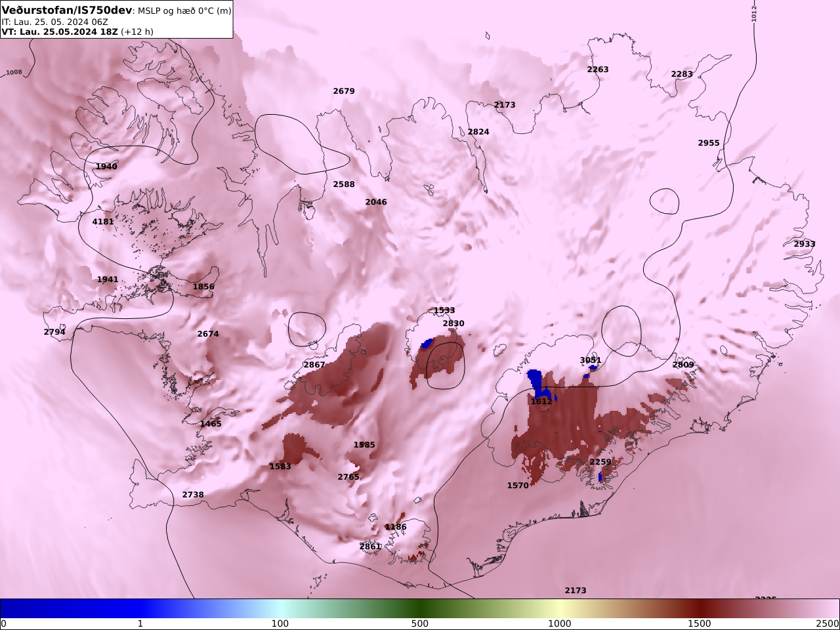Select the 1570 value
The image size is (840, 630).
(x=518, y=486)
